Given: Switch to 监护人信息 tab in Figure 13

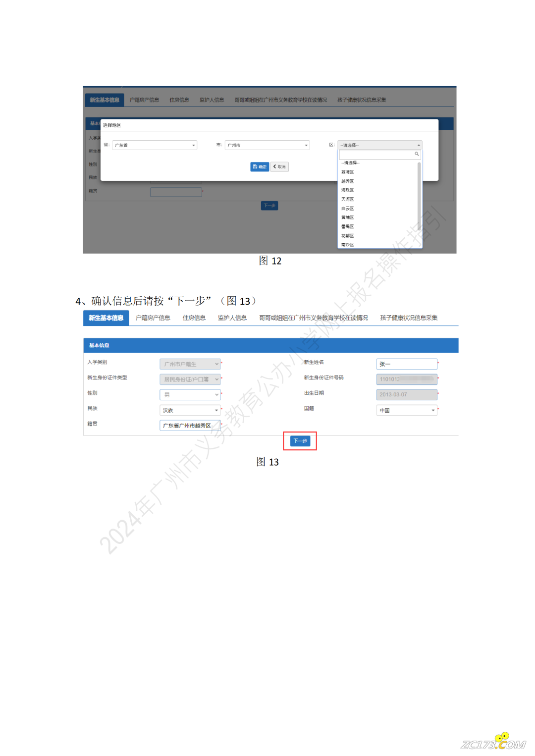Looking at the screenshot, I should coord(232,318).
